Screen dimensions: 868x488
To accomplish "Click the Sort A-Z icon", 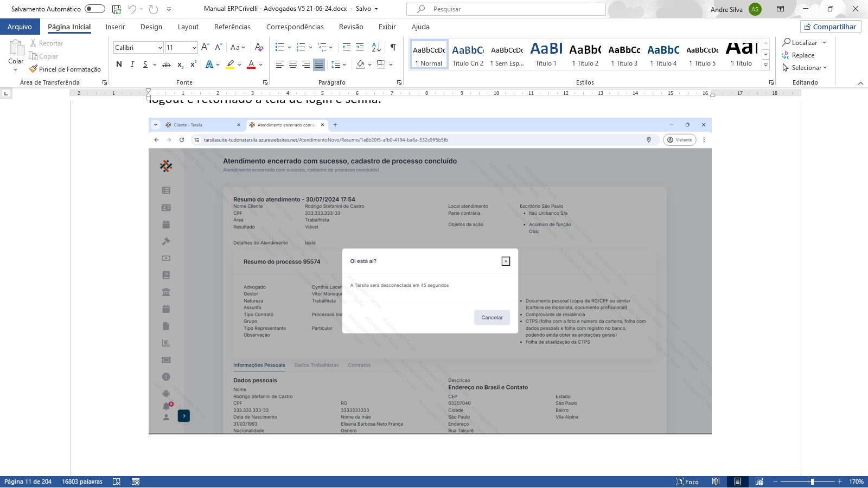I will [x=376, y=47].
